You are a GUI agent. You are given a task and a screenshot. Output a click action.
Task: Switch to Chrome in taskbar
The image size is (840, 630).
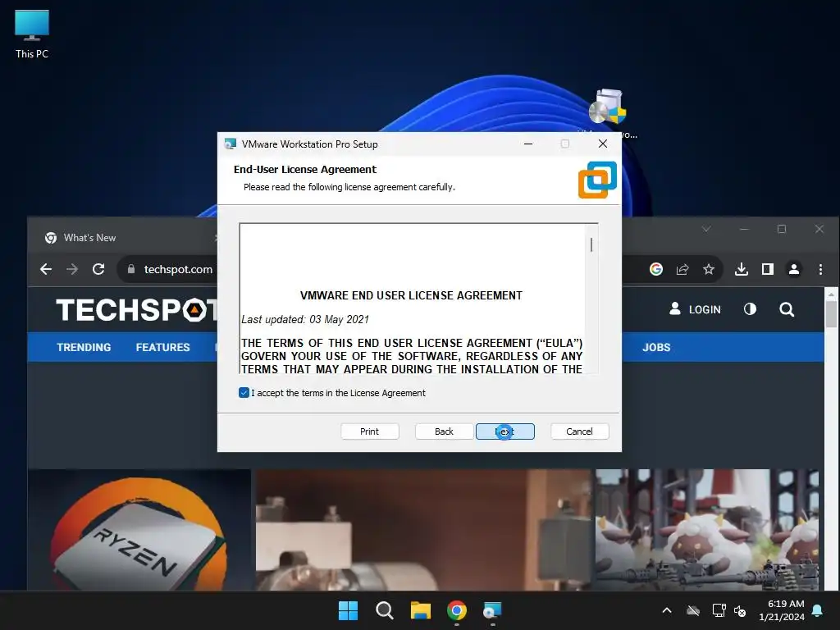coord(456,610)
